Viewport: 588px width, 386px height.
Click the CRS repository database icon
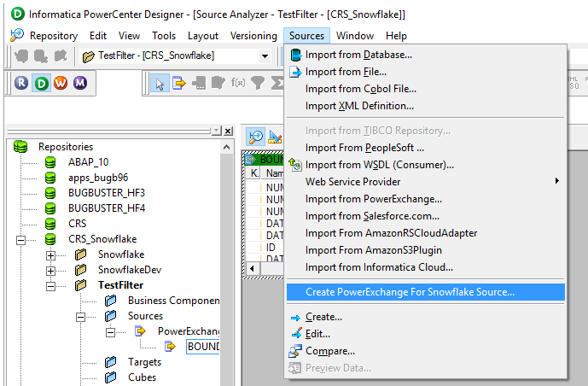51,224
